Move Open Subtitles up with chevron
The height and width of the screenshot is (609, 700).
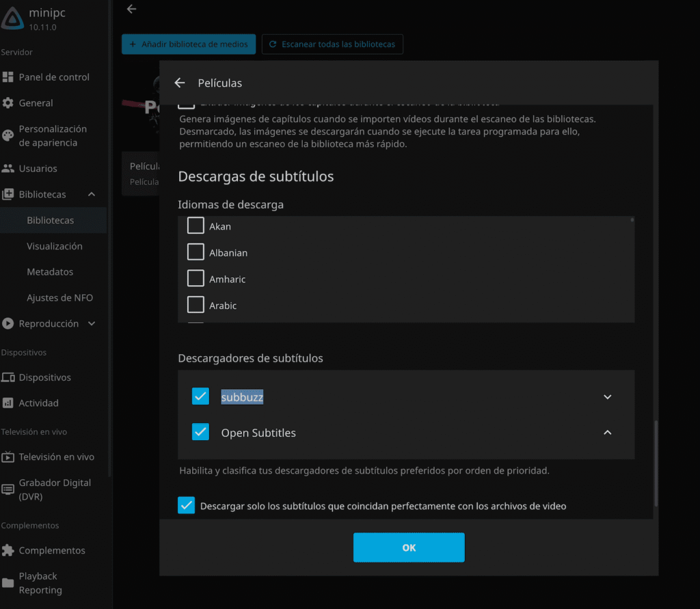tap(607, 433)
